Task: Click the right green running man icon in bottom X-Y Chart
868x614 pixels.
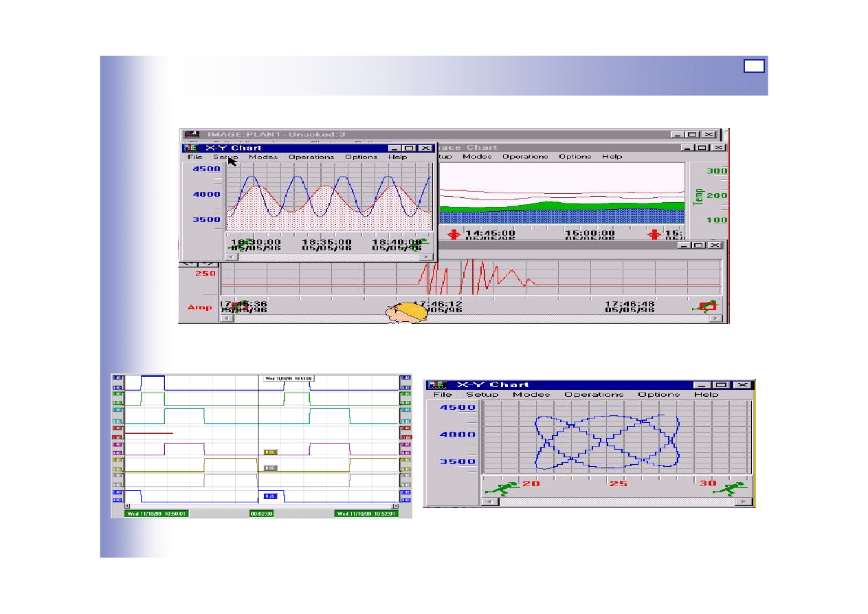Action: click(x=726, y=489)
